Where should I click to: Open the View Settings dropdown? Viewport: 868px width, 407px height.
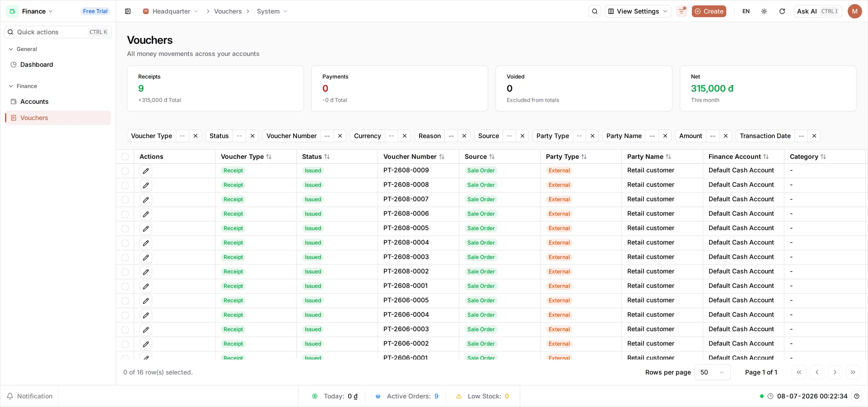pos(638,11)
